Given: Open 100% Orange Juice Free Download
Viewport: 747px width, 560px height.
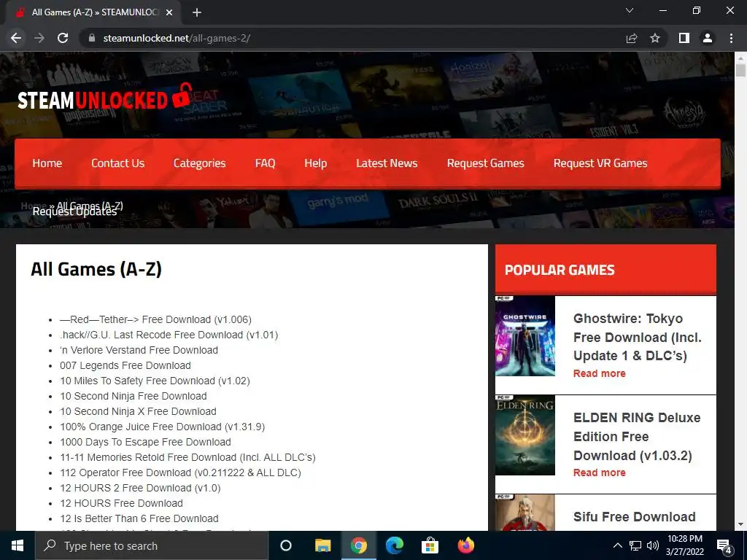Looking at the screenshot, I should coord(163,426).
